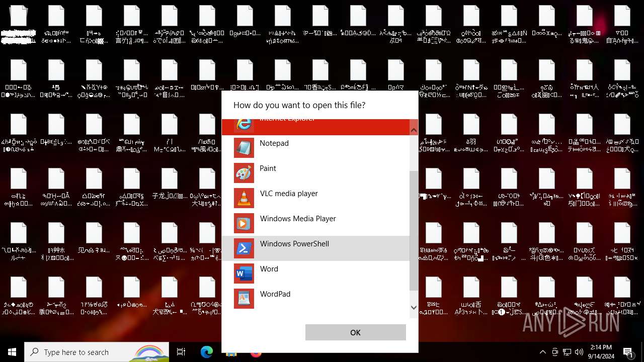Image resolution: width=644 pixels, height=362 pixels.
Task: Click the app list scrollbar thumb
Action: pyautogui.click(x=414, y=230)
